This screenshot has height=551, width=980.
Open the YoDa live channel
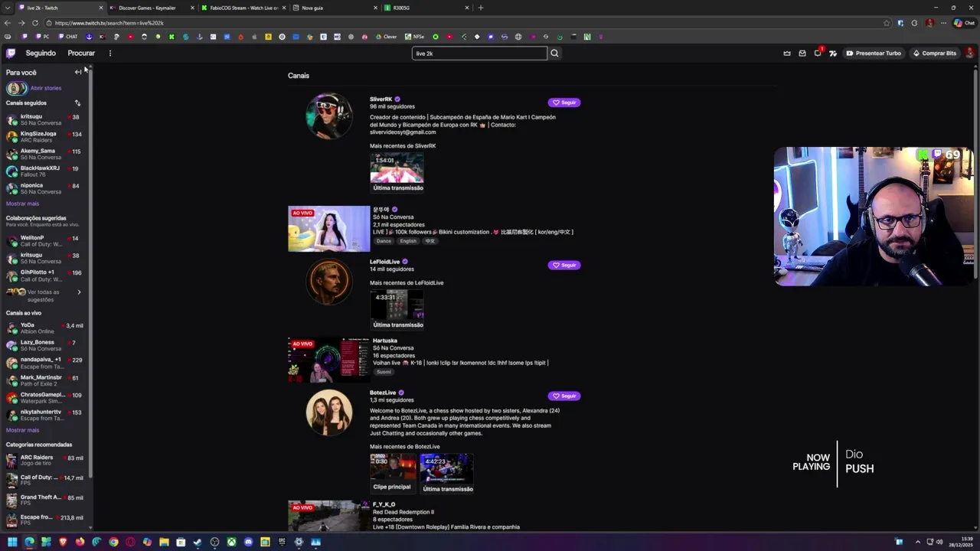point(46,328)
